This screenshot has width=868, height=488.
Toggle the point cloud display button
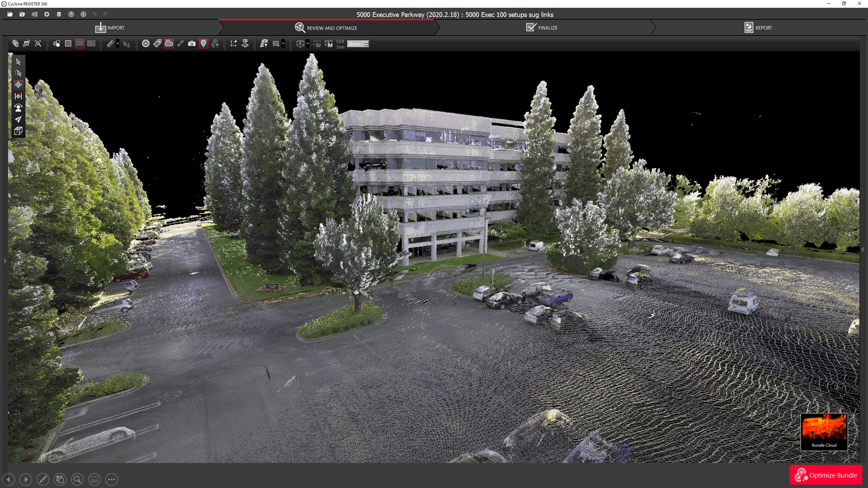point(169,44)
